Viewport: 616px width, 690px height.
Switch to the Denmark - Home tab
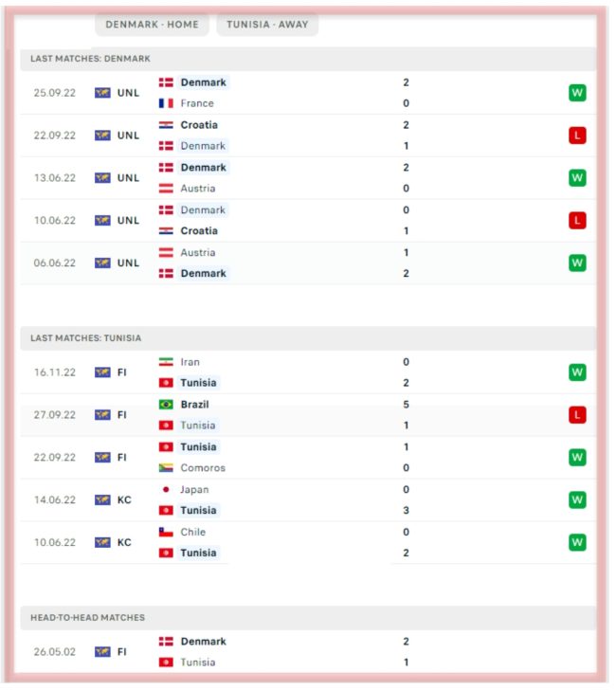click(152, 25)
